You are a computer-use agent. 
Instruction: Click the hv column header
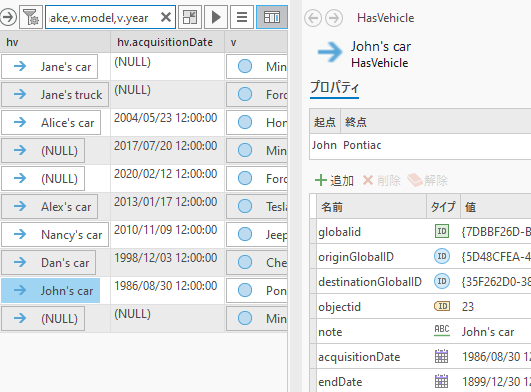(x=55, y=42)
